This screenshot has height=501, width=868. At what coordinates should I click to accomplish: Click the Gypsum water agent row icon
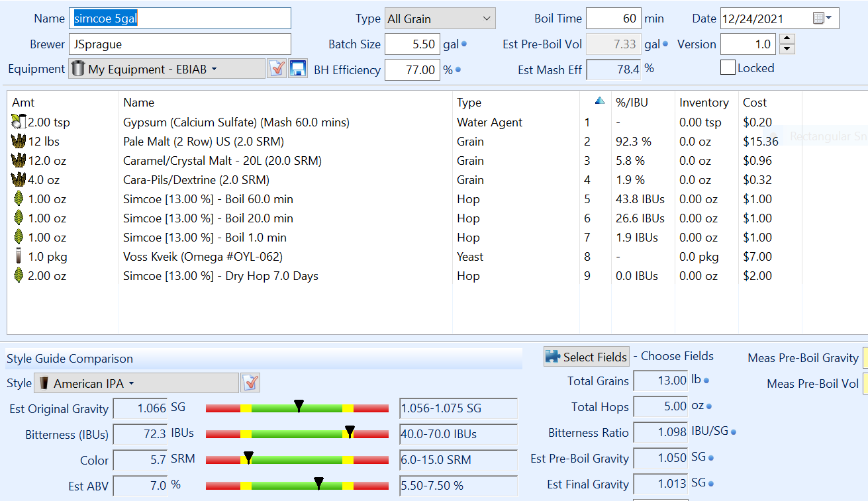point(19,122)
